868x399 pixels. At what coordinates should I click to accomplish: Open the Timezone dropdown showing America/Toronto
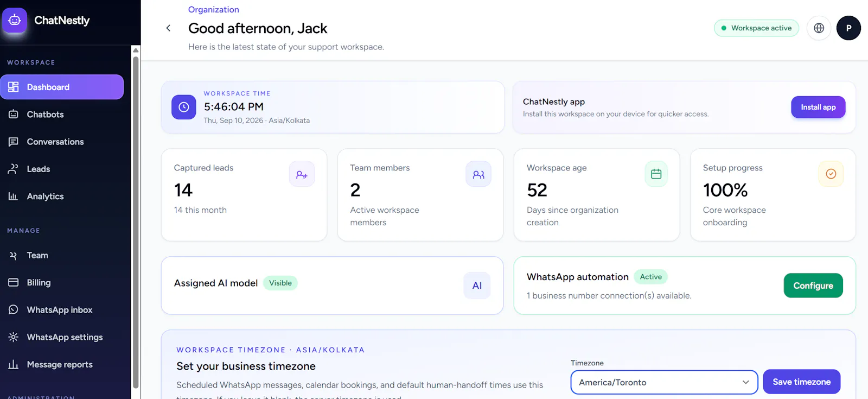click(x=664, y=382)
